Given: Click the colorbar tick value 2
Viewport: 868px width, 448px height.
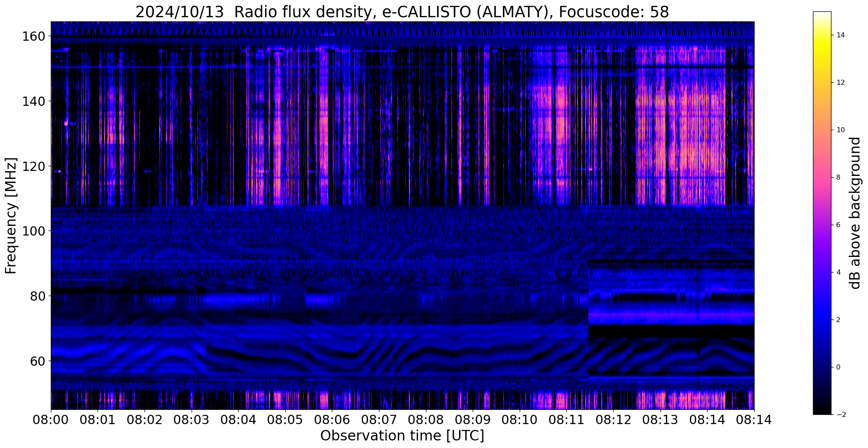Looking at the screenshot, I should [x=838, y=320].
